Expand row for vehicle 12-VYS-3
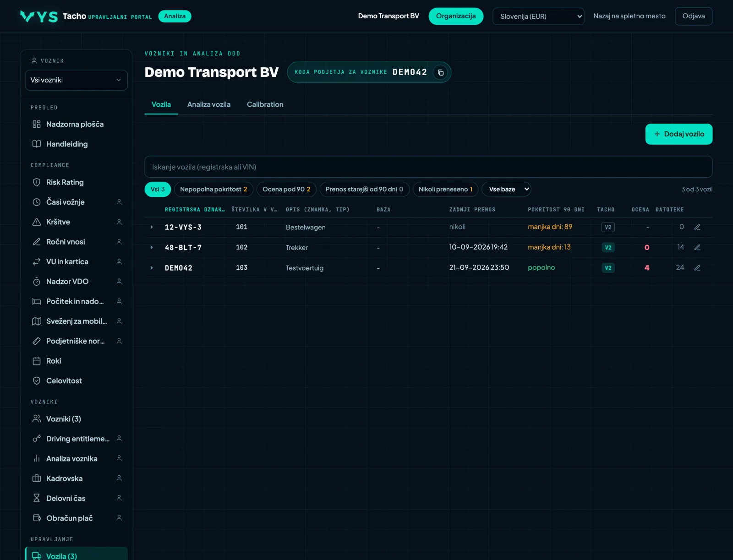The width and height of the screenshot is (733, 560). [x=152, y=227]
